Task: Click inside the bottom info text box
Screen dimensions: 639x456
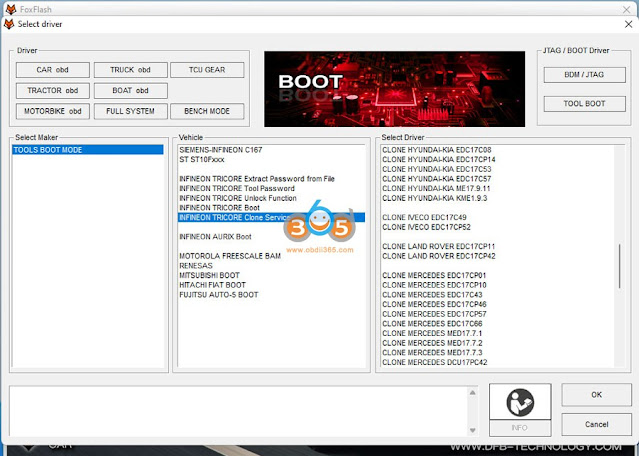Action: click(x=238, y=411)
